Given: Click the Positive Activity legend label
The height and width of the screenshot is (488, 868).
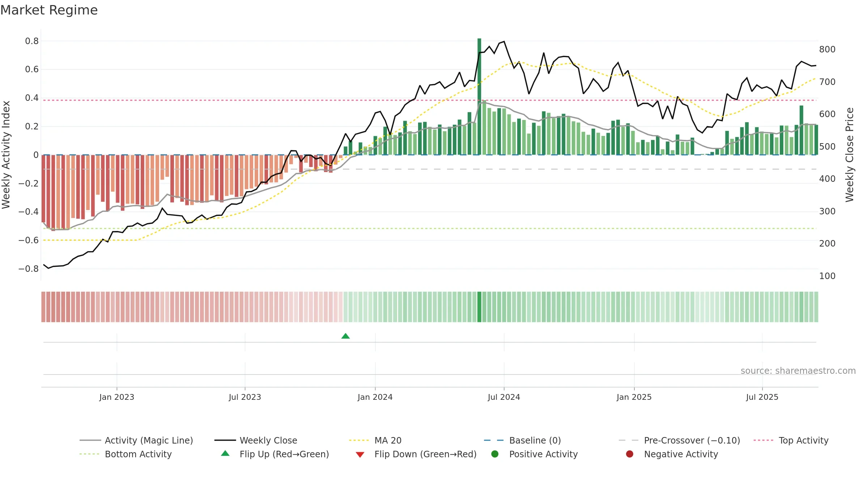Looking at the screenshot, I should (543, 454).
